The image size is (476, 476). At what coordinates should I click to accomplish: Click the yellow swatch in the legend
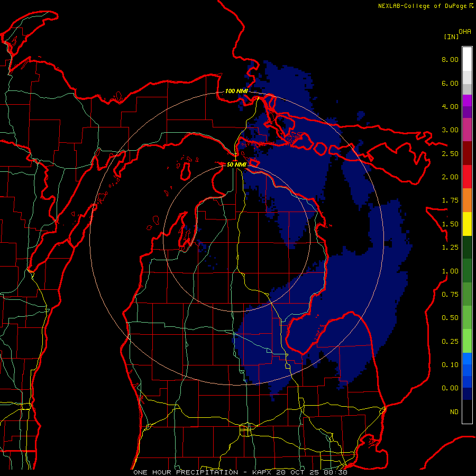pyautogui.click(x=467, y=224)
